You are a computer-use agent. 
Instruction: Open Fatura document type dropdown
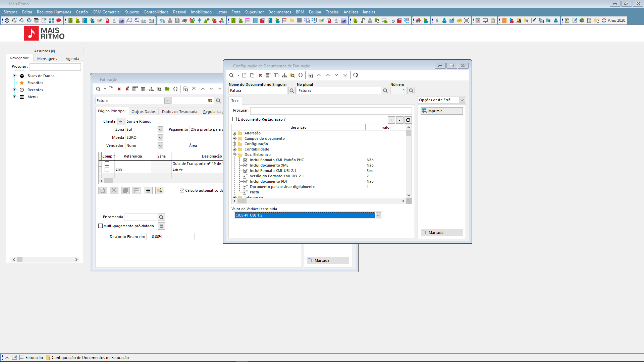(x=167, y=101)
